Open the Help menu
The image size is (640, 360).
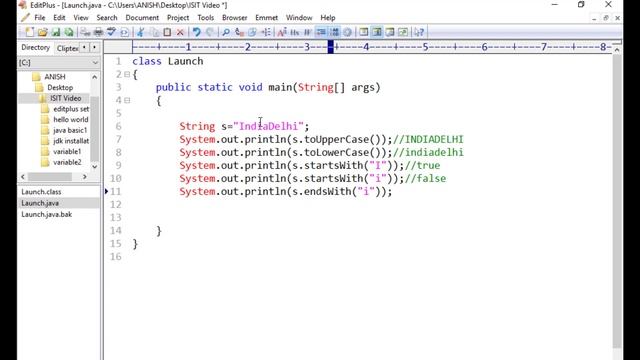328,18
